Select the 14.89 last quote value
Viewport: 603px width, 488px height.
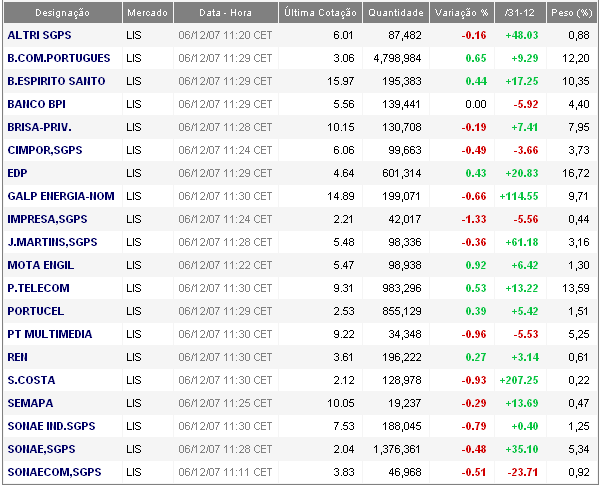point(341,197)
